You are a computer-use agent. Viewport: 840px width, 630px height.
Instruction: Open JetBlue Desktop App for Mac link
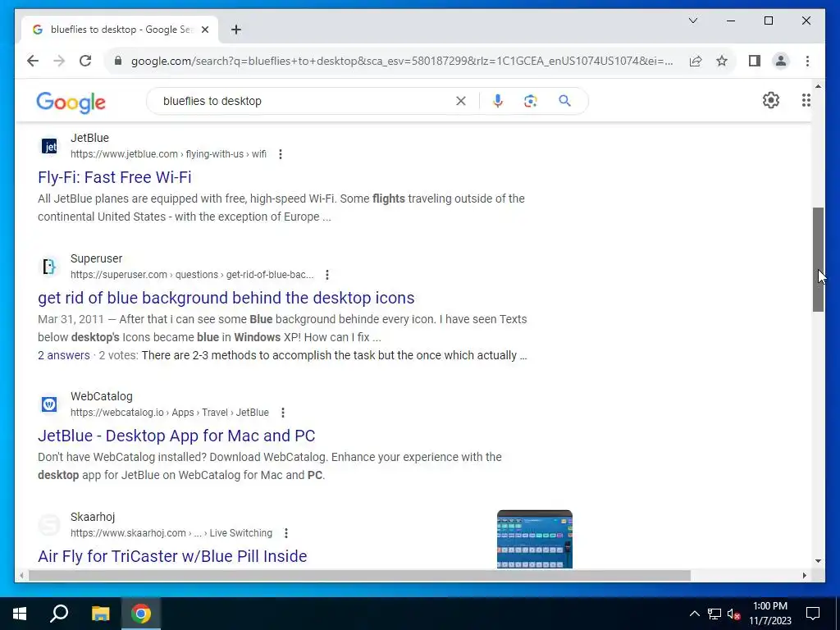coord(176,436)
